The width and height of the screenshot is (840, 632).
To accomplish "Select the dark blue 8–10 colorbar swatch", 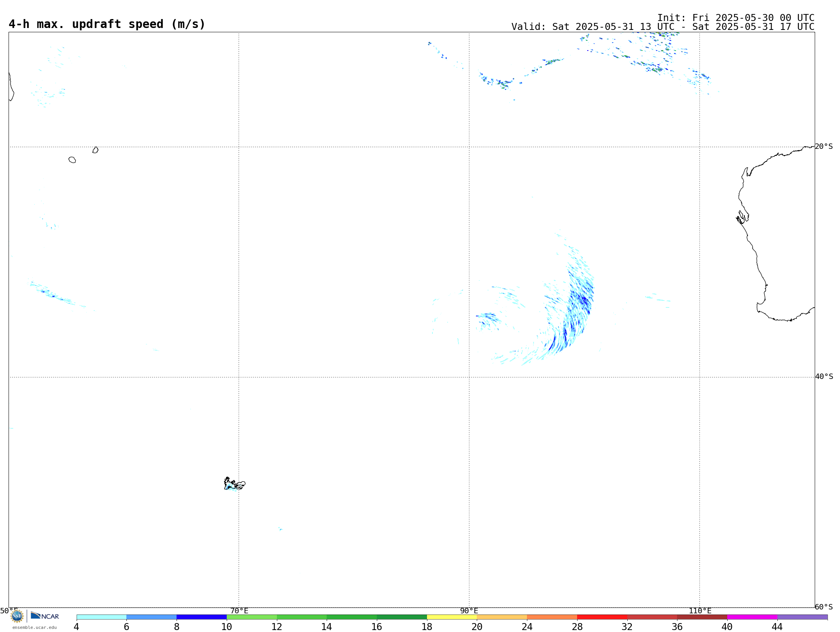I will [x=201, y=617].
